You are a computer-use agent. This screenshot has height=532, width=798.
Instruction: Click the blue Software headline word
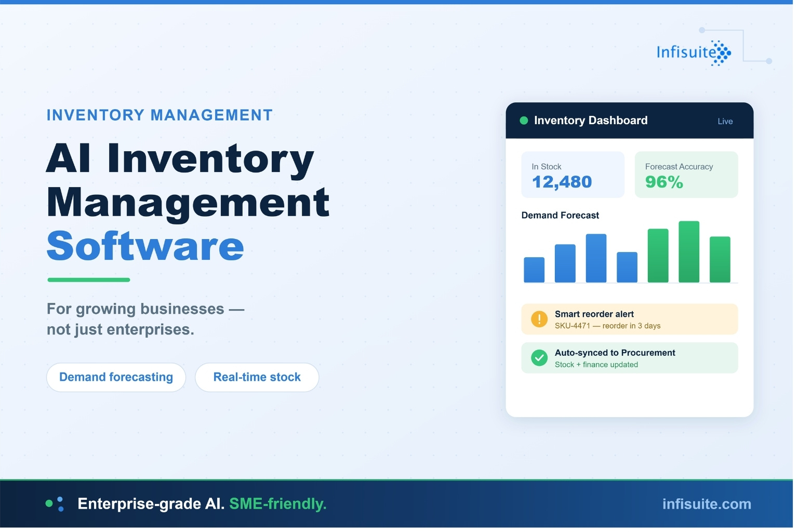pyautogui.click(x=145, y=246)
